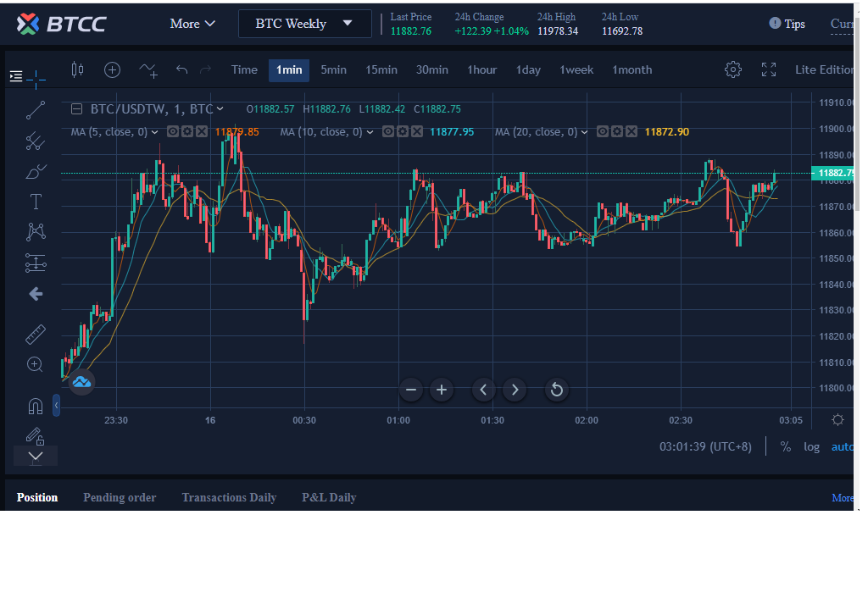868x598 pixels.
Task: Toggle magnet mode for drawings
Action: [36, 407]
